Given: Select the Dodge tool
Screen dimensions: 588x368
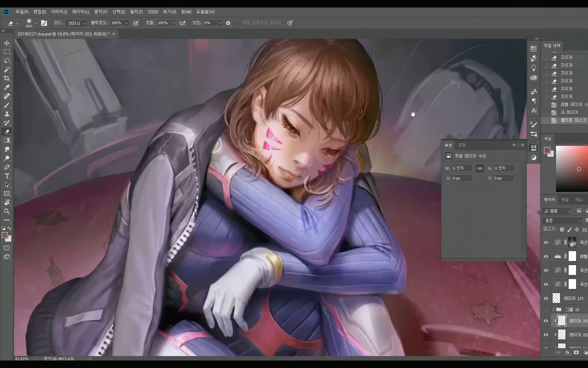Looking at the screenshot, I should (x=7, y=158).
